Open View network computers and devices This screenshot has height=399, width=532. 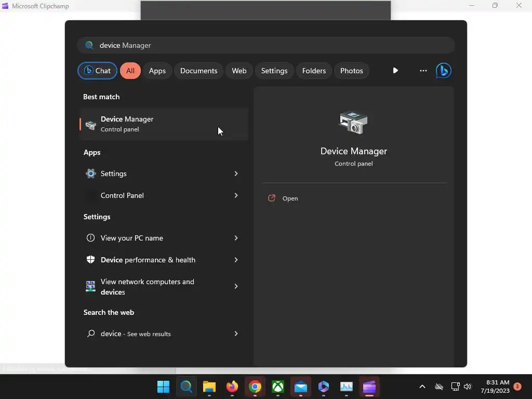coord(163,286)
